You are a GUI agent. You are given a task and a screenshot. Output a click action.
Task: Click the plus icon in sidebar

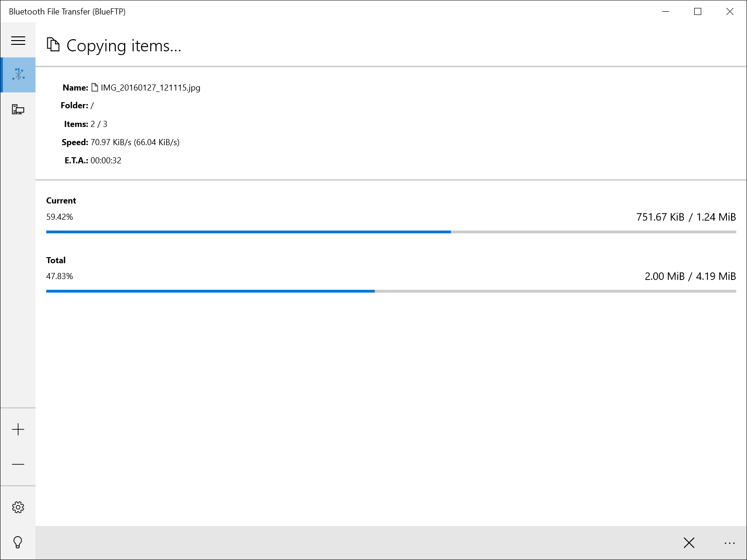click(18, 429)
